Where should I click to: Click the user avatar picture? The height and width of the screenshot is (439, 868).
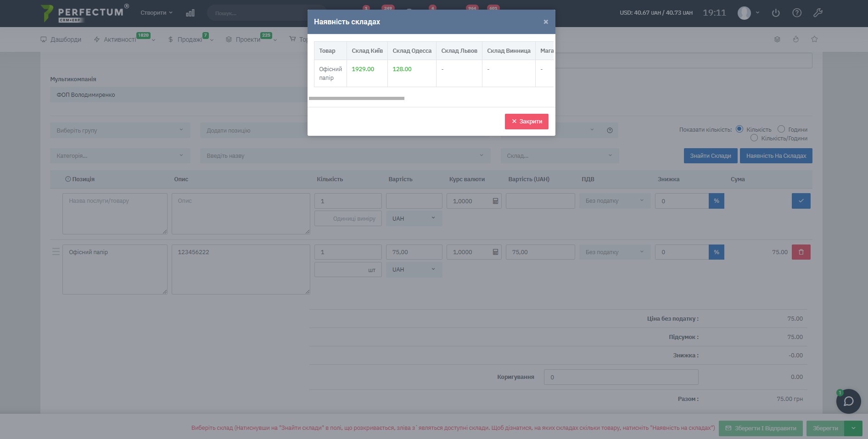(744, 13)
